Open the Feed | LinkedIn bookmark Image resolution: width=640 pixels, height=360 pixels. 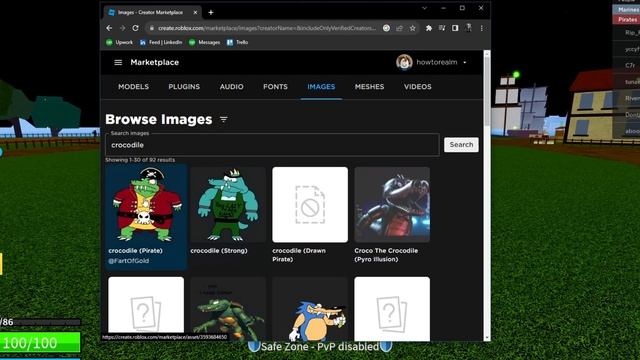(x=161, y=42)
